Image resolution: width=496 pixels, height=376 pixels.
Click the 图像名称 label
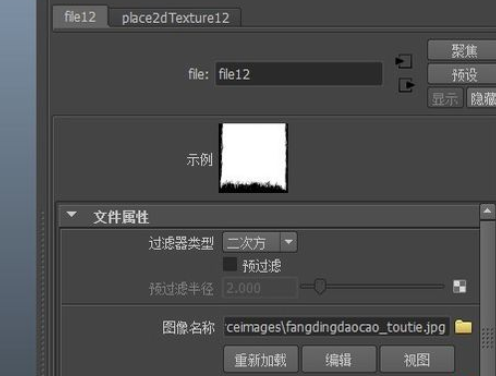click(x=188, y=327)
